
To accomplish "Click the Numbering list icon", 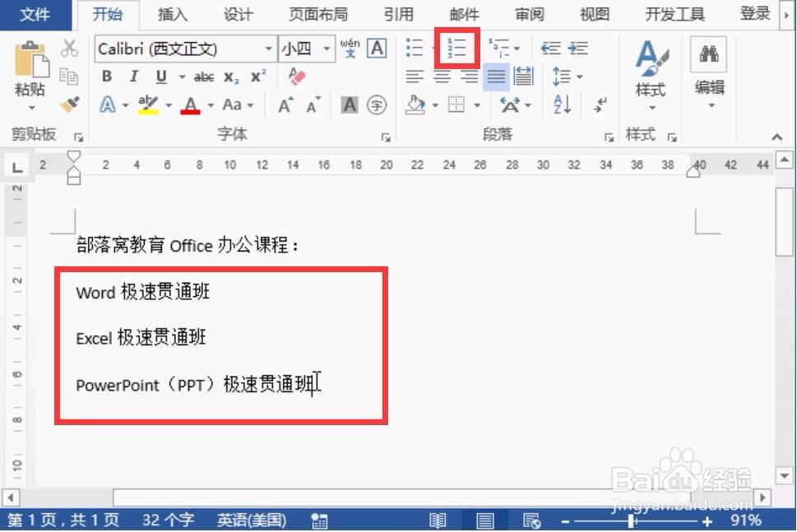I will click(456, 49).
